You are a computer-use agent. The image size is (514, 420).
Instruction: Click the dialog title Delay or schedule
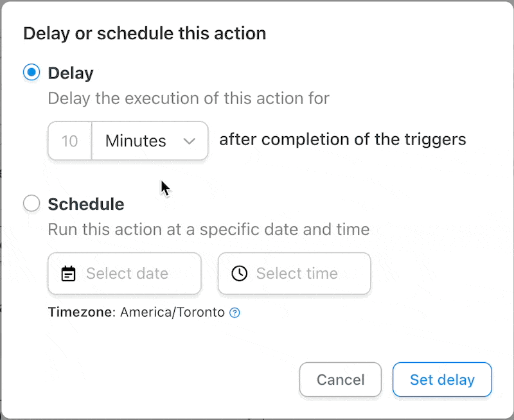point(144,33)
